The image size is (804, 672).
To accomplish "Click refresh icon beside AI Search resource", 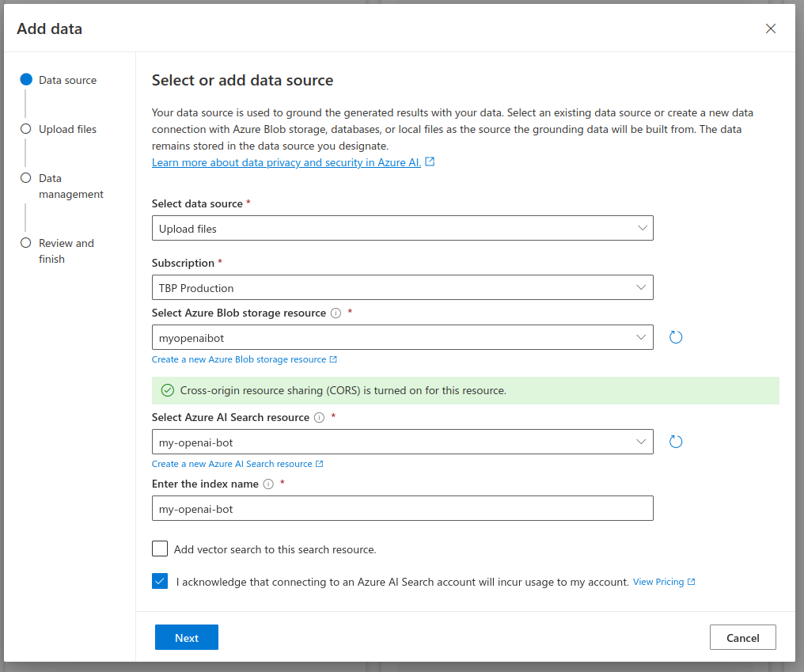I will tap(676, 442).
